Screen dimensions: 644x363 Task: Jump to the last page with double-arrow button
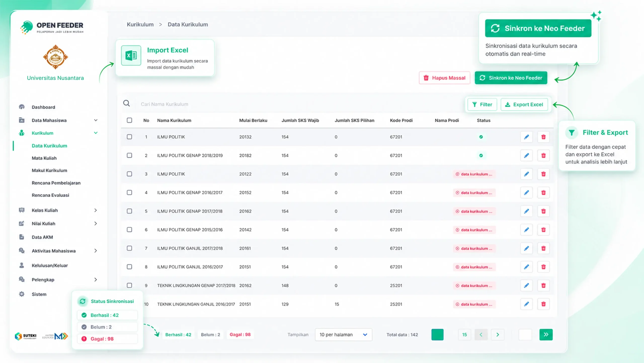546,335
